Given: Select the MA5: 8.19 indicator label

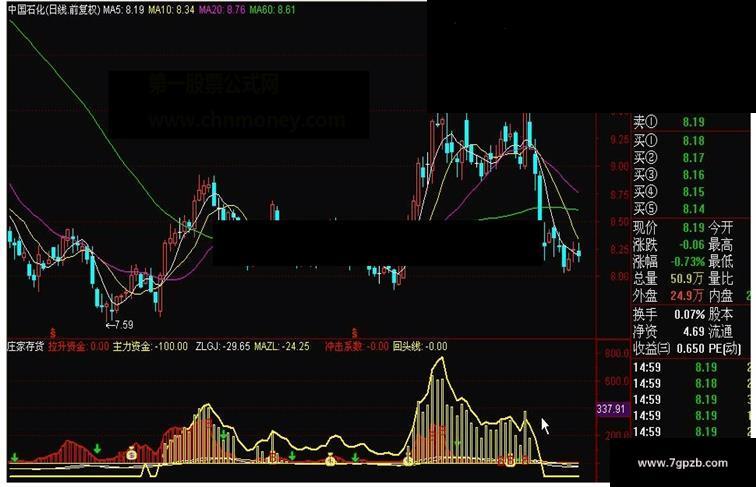Looking at the screenshot, I should pyautogui.click(x=123, y=10).
